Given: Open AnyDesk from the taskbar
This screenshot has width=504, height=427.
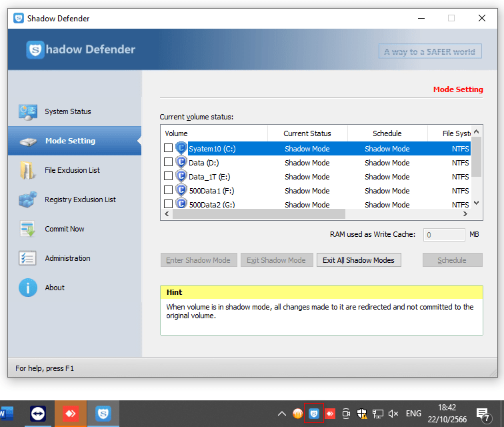Looking at the screenshot, I should point(71,414).
